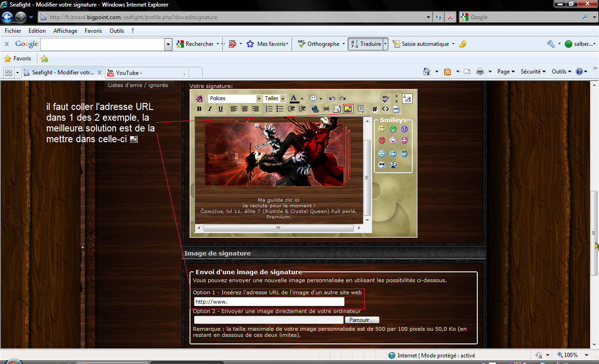Insert hyperlink with the globe icon
Viewport: 599px width, 364px height.
315,109
